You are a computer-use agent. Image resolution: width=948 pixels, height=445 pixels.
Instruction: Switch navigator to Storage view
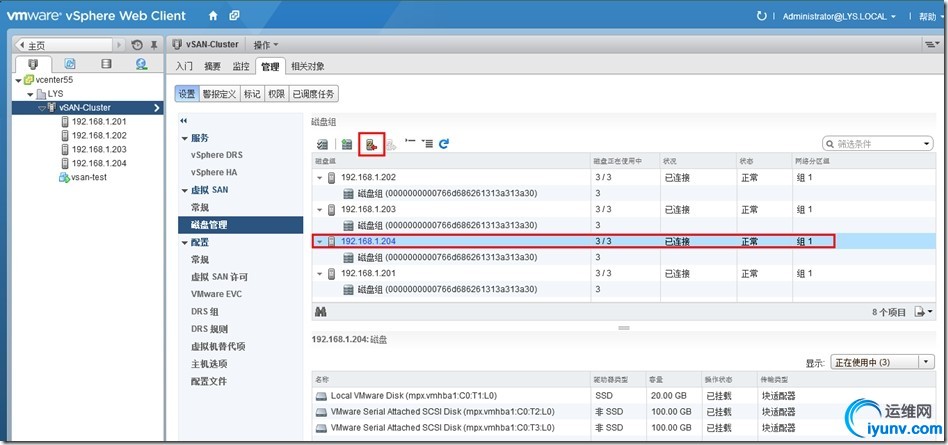(106, 63)
